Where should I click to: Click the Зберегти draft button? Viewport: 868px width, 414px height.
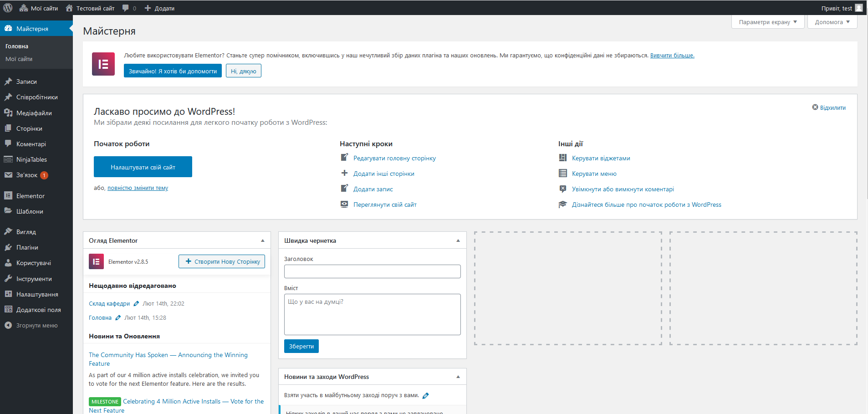coord(301,346)
